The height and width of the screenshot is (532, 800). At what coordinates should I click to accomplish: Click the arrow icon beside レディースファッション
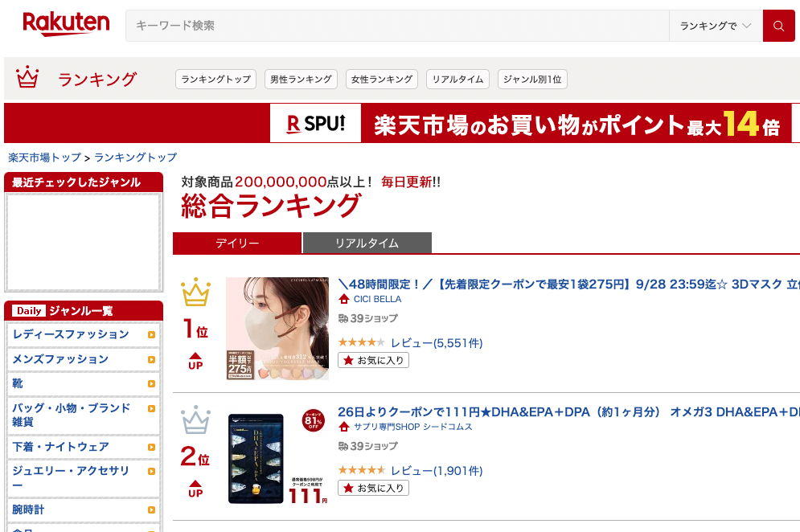coord(151,334)
